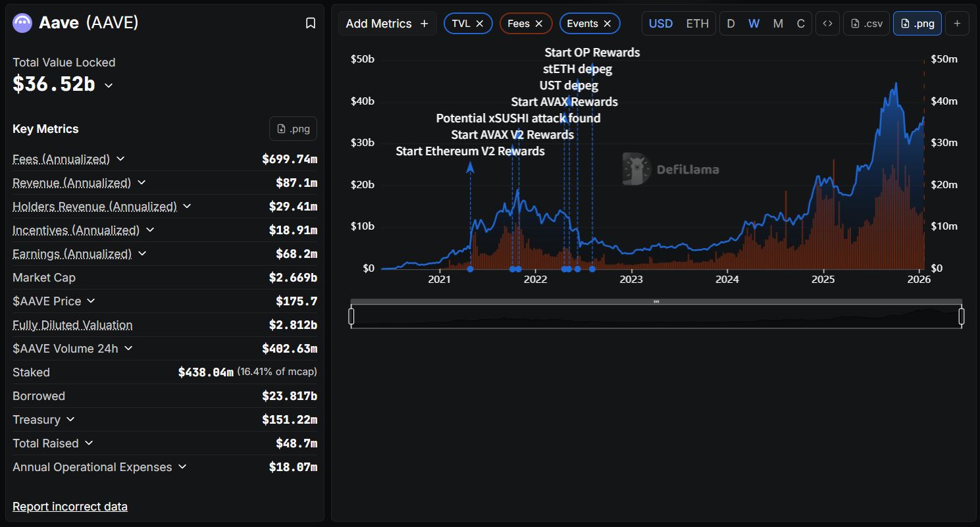Download Key Metrics as .png

pyautogui.click(x=293, y=129)
